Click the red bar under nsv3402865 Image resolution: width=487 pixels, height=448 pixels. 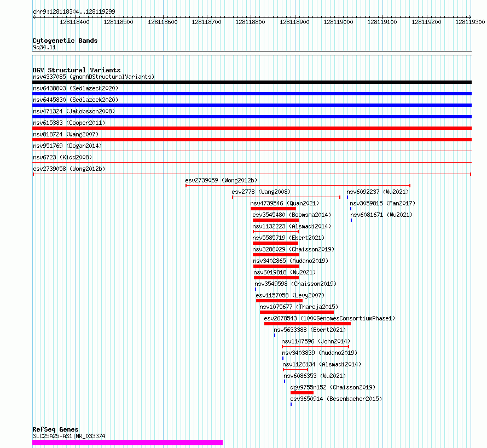pos(276,266)
